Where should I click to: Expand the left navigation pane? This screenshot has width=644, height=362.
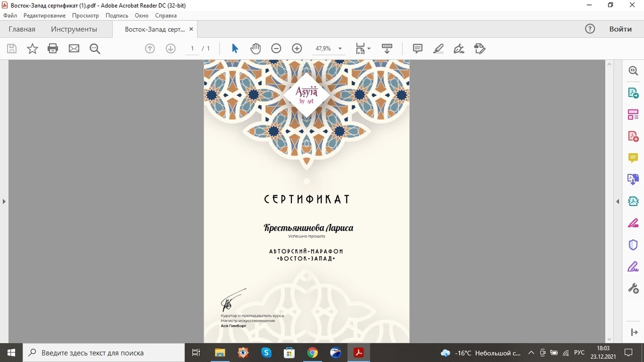(4, 202)
